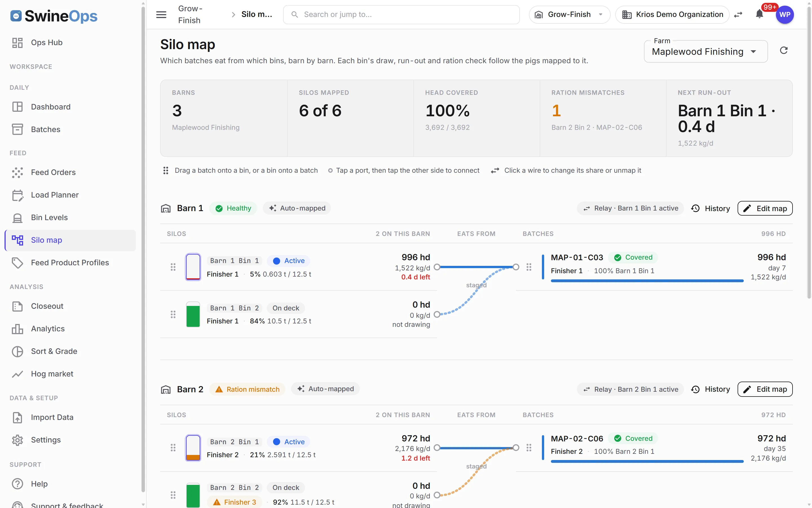Open History for Barn 2
The height and width of the screenshot is (508, 812).
coord(710,389)
